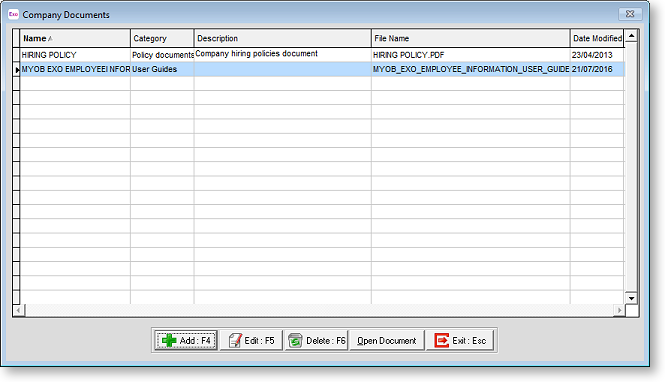Close the Company Documents window

coord(630,14)
